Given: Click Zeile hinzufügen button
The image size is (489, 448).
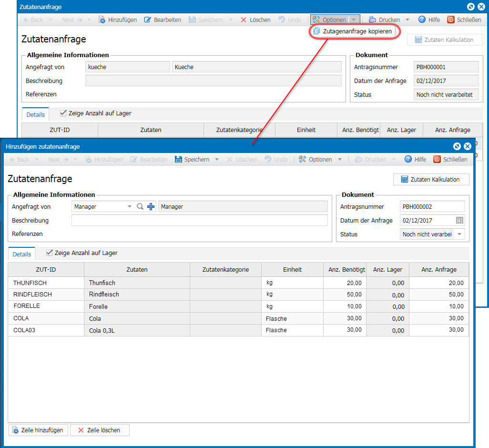Looking at the screenshot, I should click(x=38, y=430).
